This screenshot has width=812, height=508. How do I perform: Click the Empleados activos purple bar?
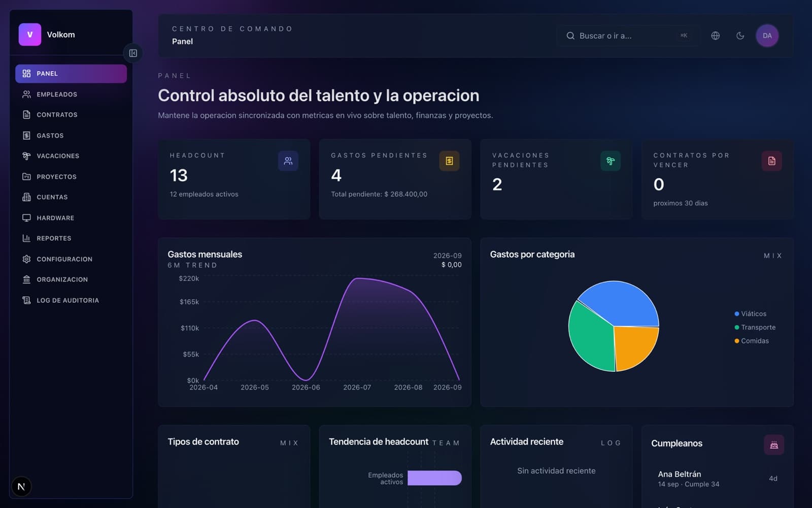[x=434, y=478]
